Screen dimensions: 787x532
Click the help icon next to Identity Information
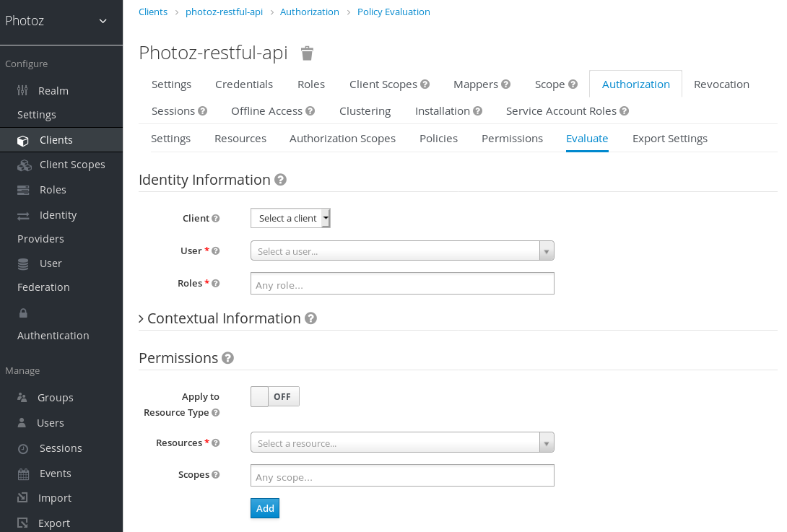click(x=280, y=180)
